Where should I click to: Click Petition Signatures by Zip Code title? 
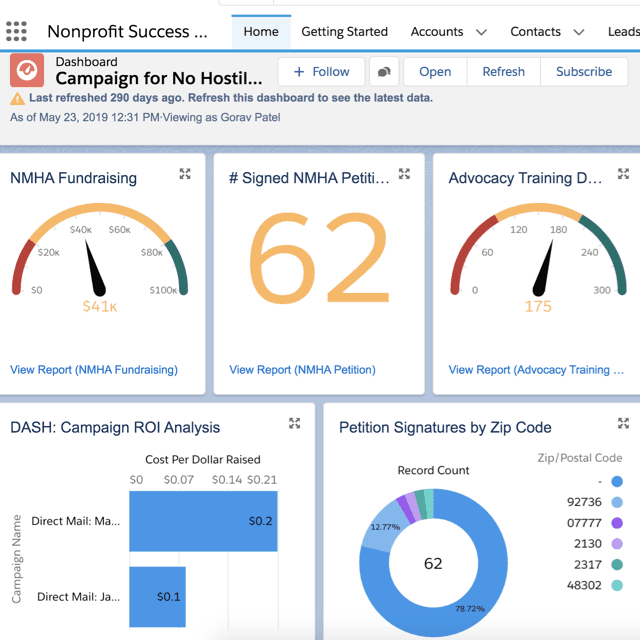[445, 427]
